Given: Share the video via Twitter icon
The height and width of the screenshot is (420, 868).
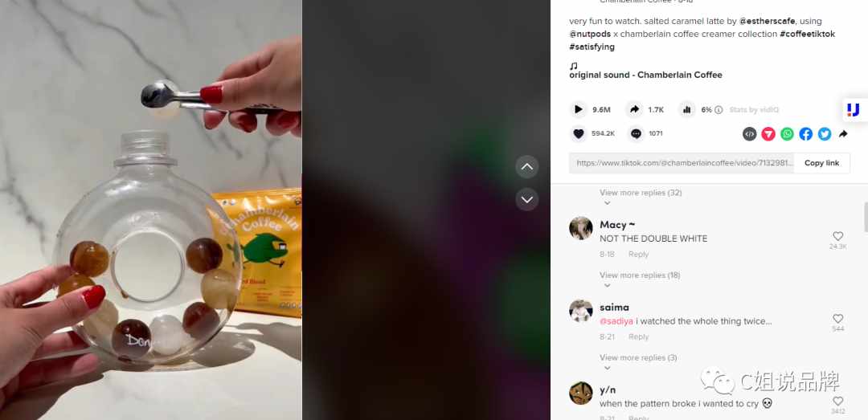Looking at the screenshot, I should point(825,133).
